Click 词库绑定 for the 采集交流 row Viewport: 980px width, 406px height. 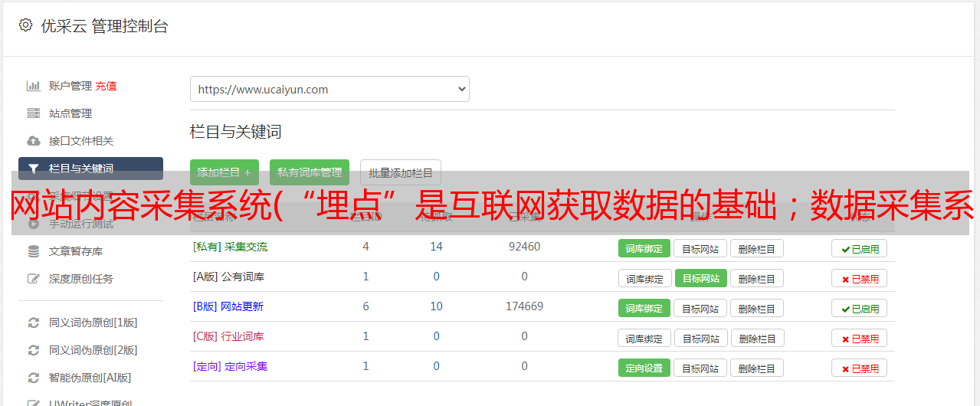click(x=644, y=248)
